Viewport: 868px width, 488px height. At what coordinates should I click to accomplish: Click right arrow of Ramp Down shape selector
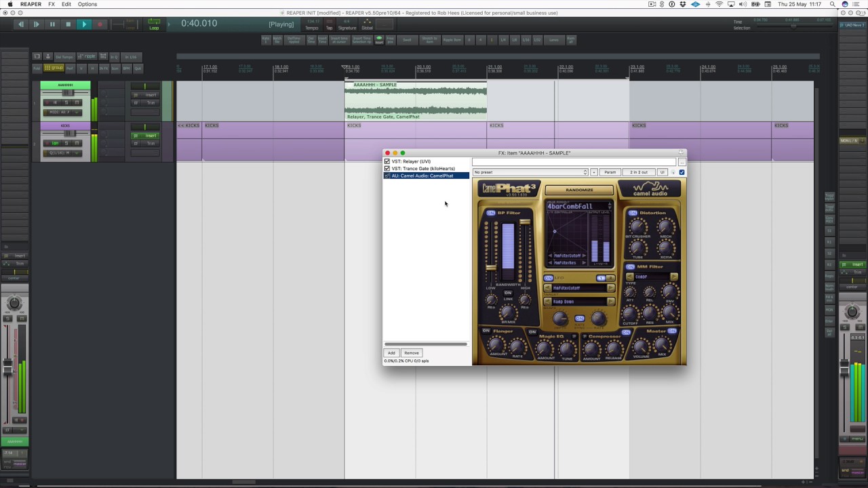click(611, 302)
